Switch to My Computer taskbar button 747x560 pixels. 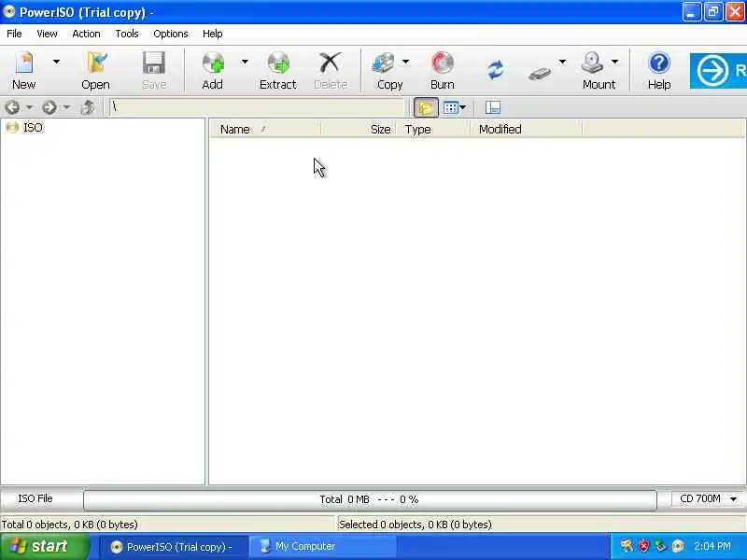point(322,547)
